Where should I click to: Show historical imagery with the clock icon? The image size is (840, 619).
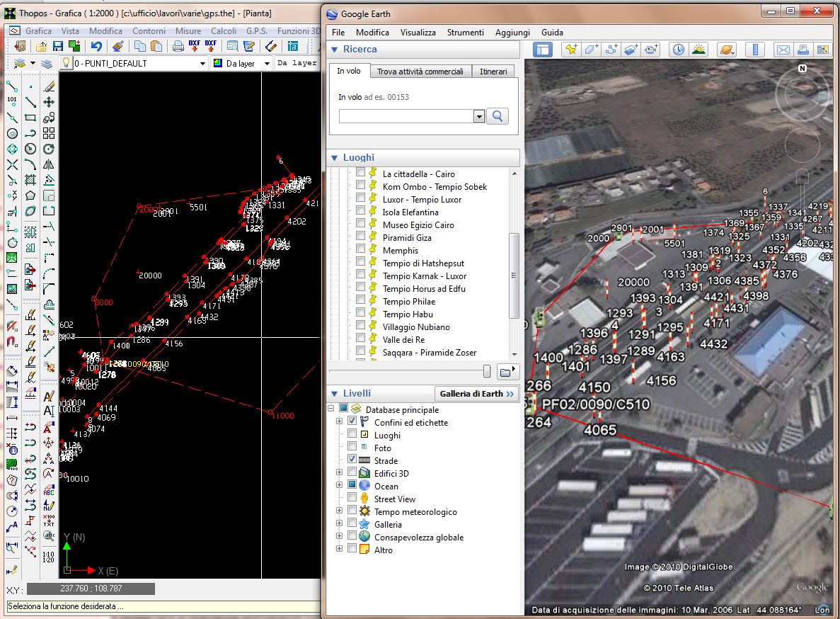click(678, 50)
